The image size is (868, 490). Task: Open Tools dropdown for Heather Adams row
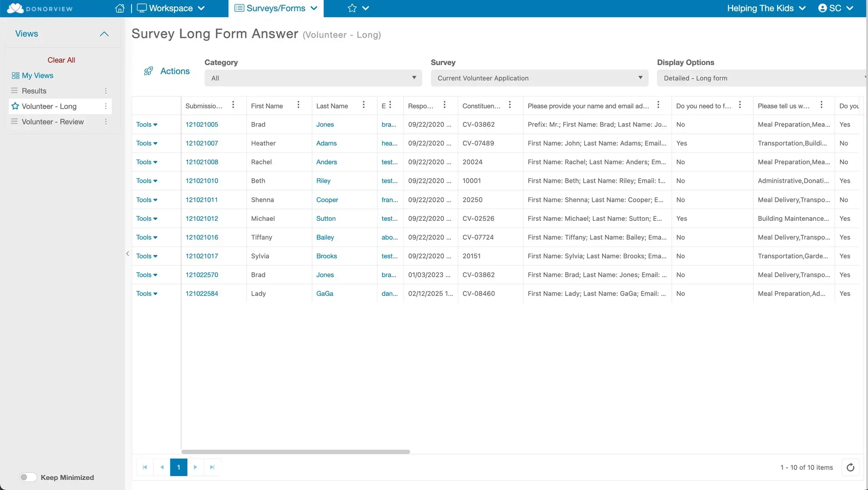[x=147, y=143]
